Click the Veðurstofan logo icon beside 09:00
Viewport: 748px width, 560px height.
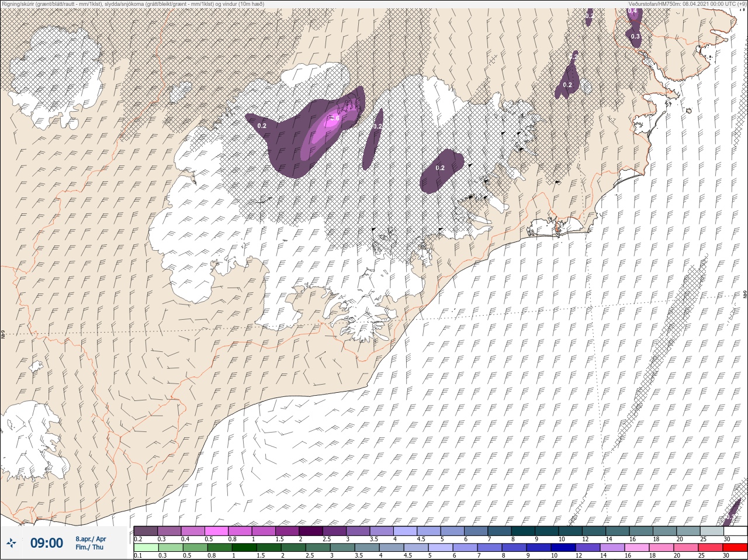point(11,542)
